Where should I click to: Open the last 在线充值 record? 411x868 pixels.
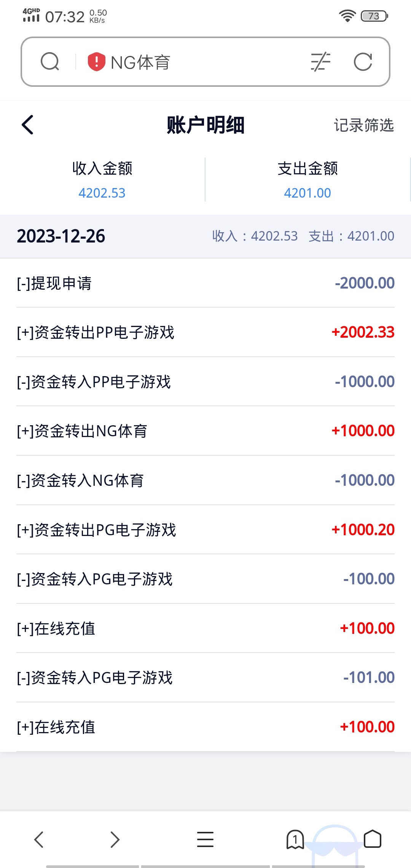pos(205,727)
